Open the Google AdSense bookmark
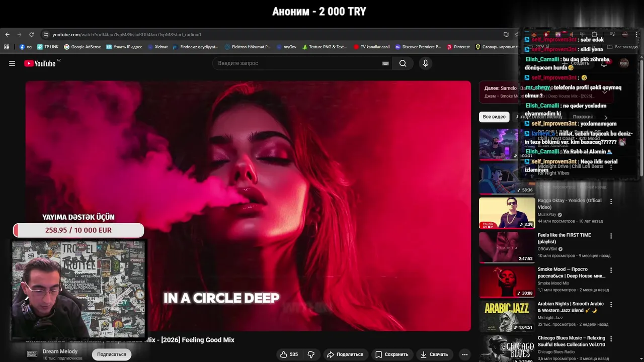Screen dimensions: 644x362 pos(83,47)
